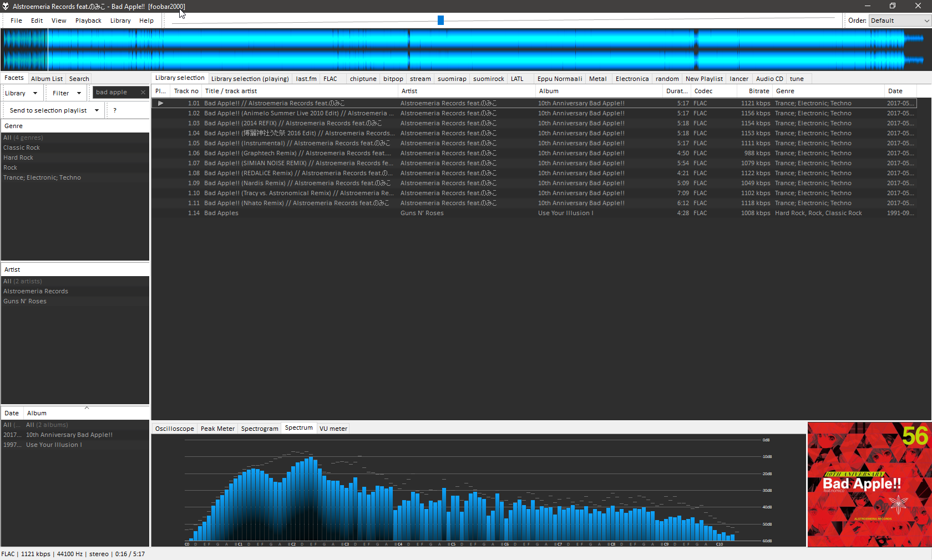Select 'Guns N' Roses' in the Artist facet

click(25, 301)
